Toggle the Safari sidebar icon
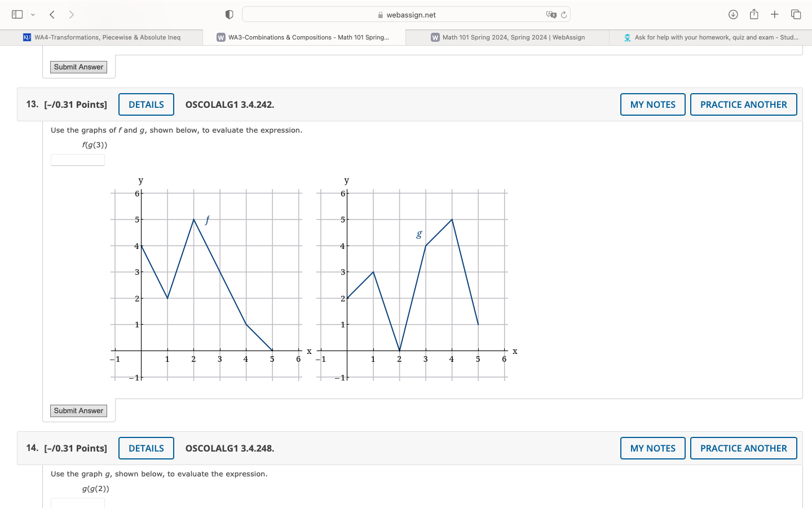 17,14
